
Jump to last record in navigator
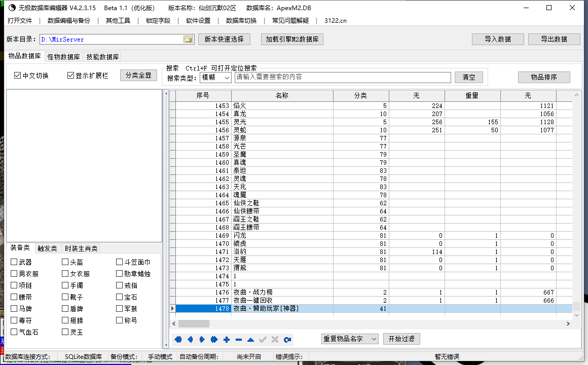(x=214, y=340)
